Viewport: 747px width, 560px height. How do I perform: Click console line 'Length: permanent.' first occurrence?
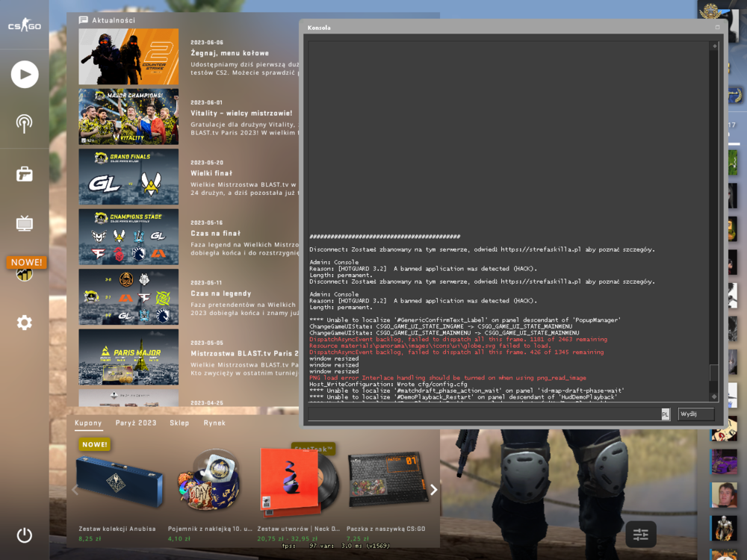[341, 276]
